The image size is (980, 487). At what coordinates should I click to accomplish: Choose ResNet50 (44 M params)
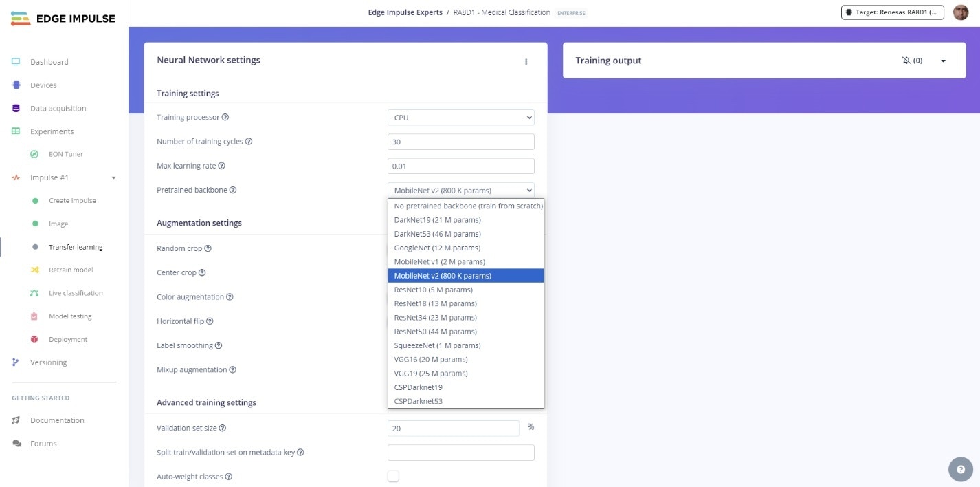[x=466, y=332]
